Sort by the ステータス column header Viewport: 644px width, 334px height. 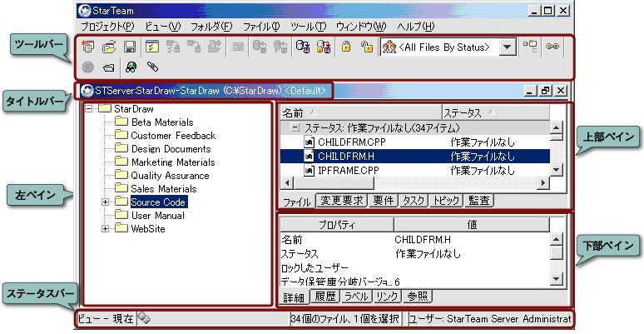click(x=496, y=112)
